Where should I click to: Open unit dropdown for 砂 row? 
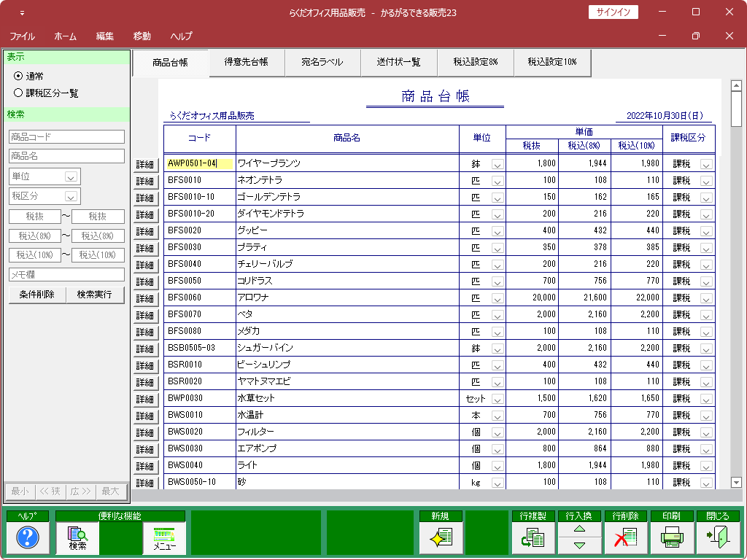pyautogui.click(x=498, y=483)
